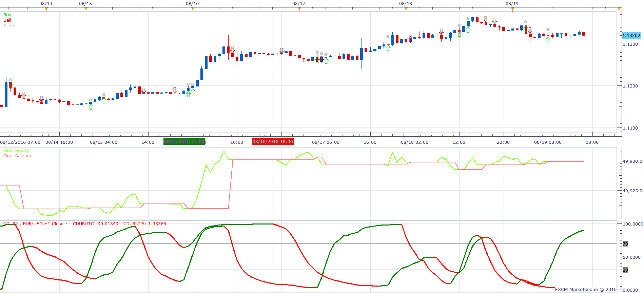Click the sell arrow beside the 08/16 spike candle
The width and height of the screenshot is (644, 293).
click(x=233, y=50)
